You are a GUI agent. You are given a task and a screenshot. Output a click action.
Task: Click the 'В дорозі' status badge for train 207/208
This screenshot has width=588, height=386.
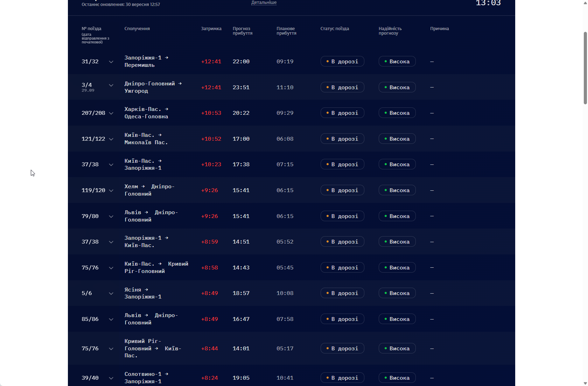342,113
